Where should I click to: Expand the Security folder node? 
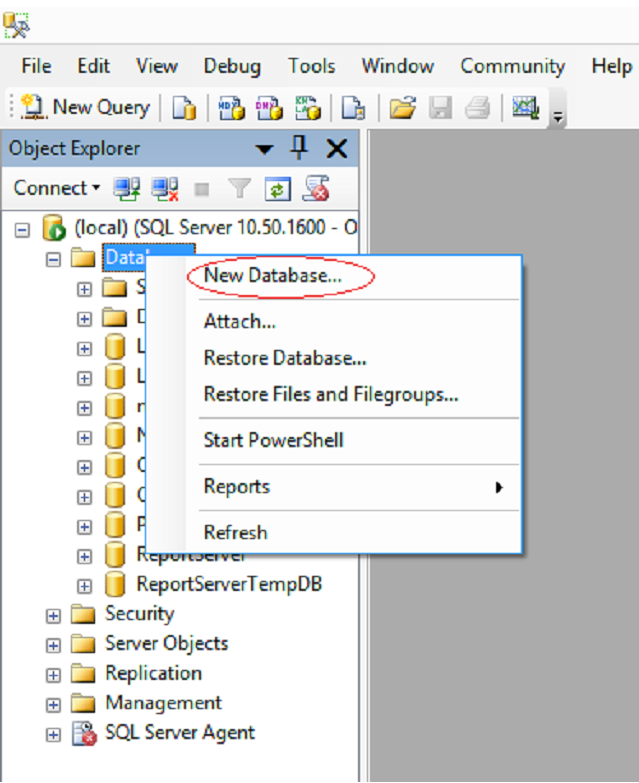tap(53, 615)
